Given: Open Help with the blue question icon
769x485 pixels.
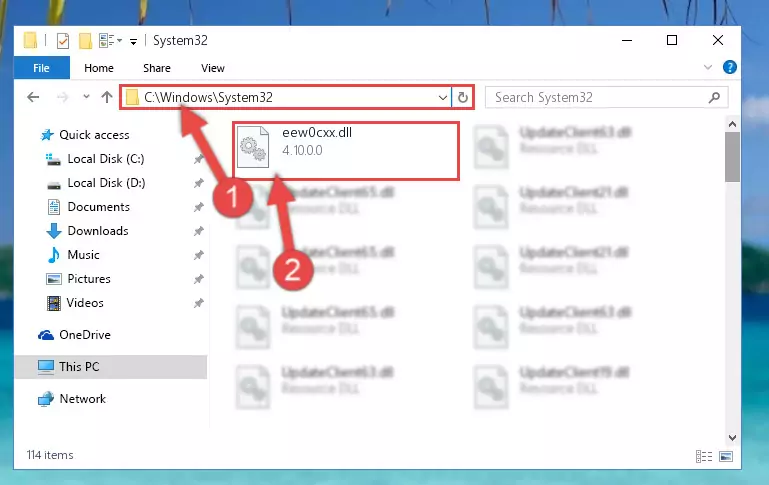Looking at the screenshot, I should (729, 67).
